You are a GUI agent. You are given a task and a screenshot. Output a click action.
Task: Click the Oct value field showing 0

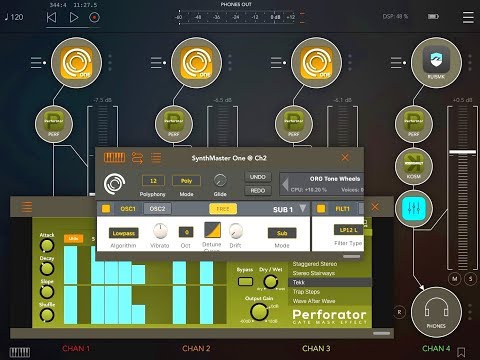point(186,232)
